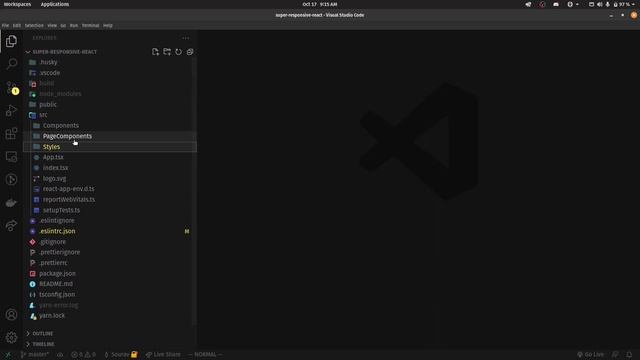
Task: Open the Remote Explorer view
Action: click(x=11, y=156)
